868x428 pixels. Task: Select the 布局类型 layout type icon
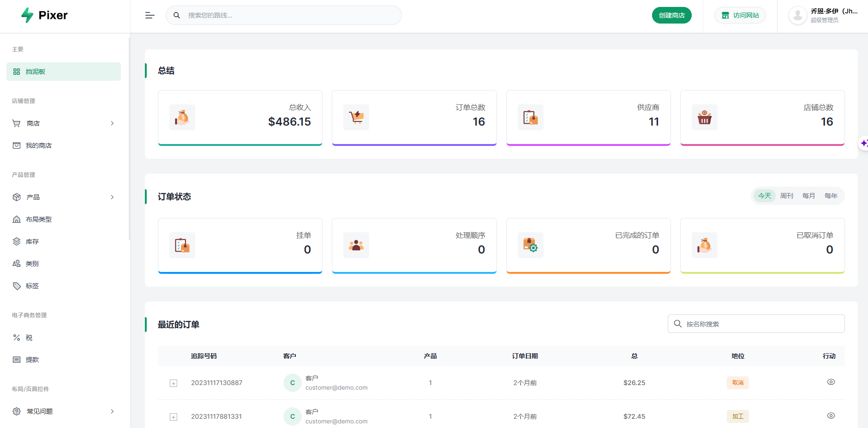[x=17, y=219]
